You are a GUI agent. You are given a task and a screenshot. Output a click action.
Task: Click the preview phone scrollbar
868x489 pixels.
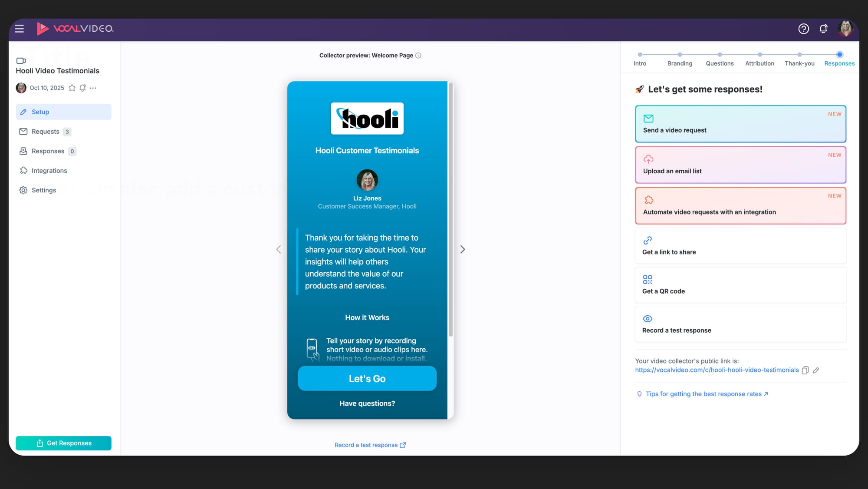(451, 208)
